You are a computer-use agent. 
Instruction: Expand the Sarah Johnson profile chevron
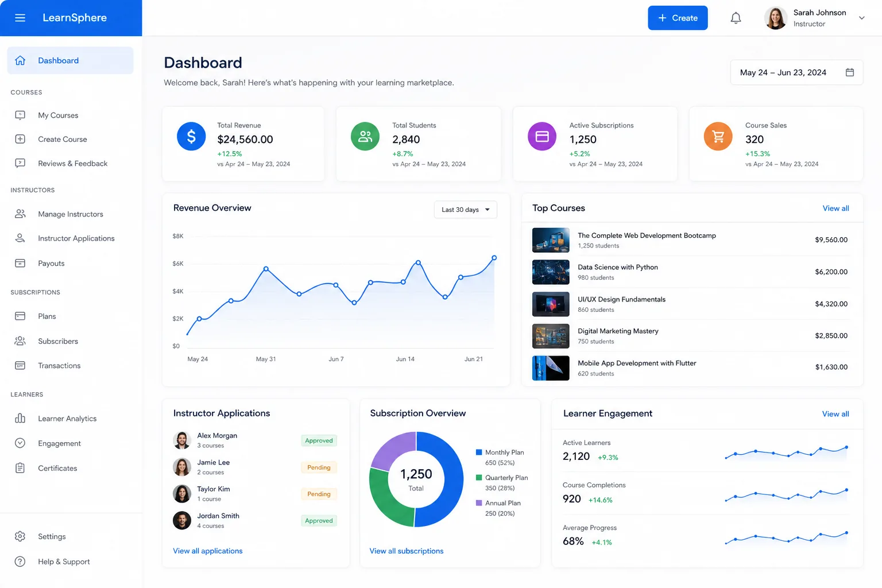tap(861, 18)
